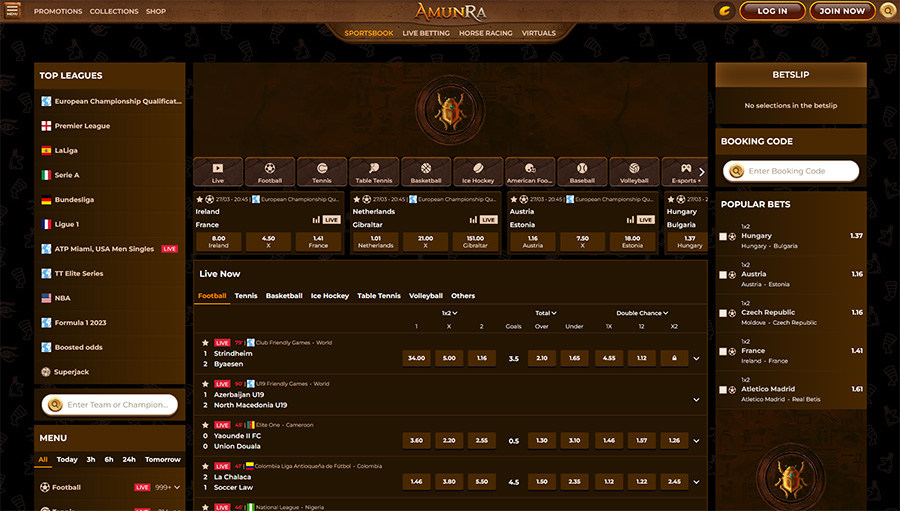
Task: Select the Tennis tab under Live Now
Action: click(x=246, y=296)
